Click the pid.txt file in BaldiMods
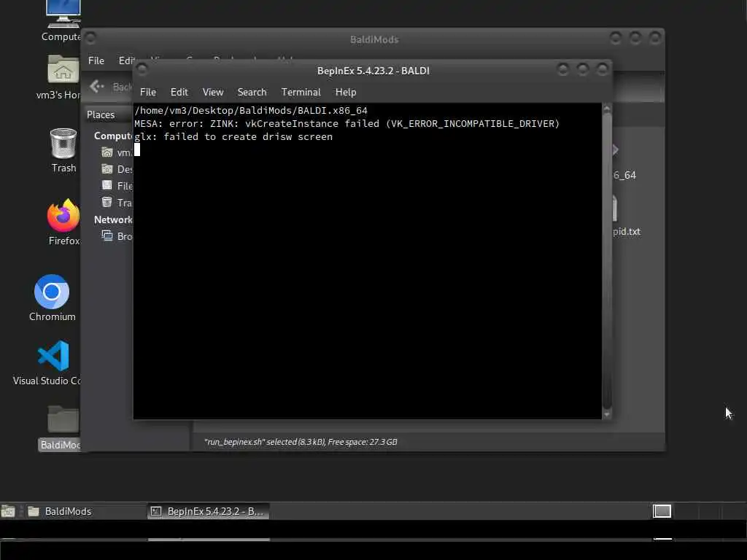747x560 pixels. (x=626, y=216)
